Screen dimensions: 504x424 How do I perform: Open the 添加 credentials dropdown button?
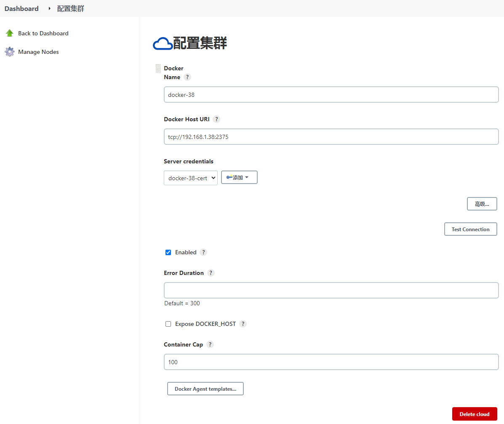[x=239, y=177]
